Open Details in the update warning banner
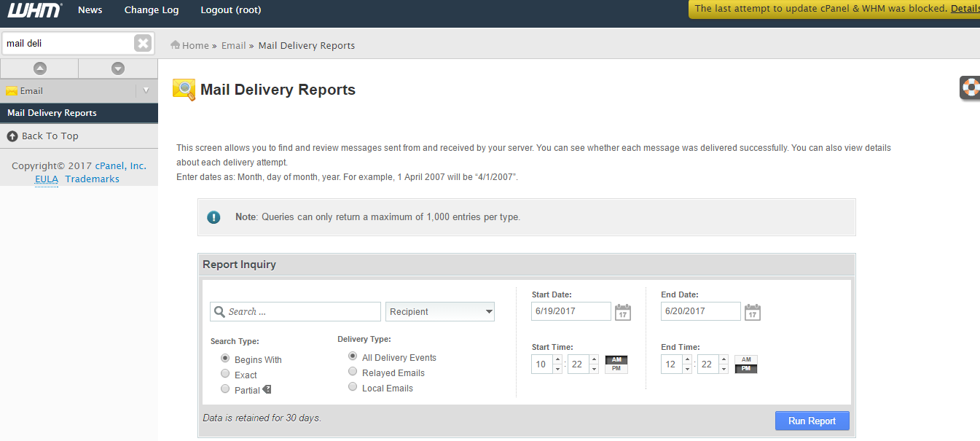Screen dimensions: 980x441 (965, 9)
